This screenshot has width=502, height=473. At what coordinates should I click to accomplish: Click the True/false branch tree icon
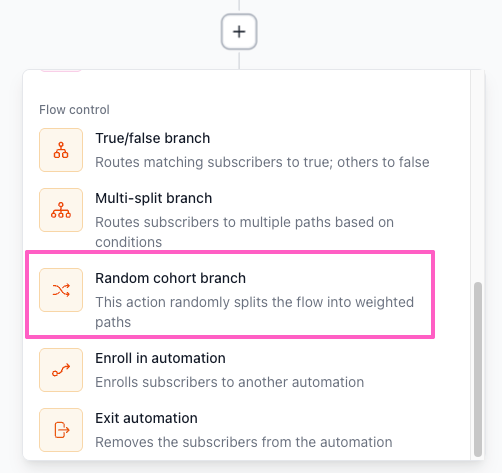61,150
